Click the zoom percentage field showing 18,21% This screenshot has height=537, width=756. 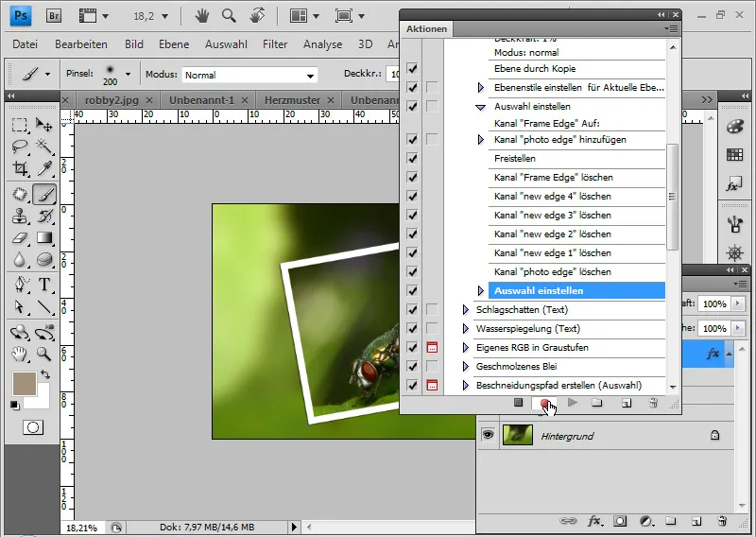(81, 528)
